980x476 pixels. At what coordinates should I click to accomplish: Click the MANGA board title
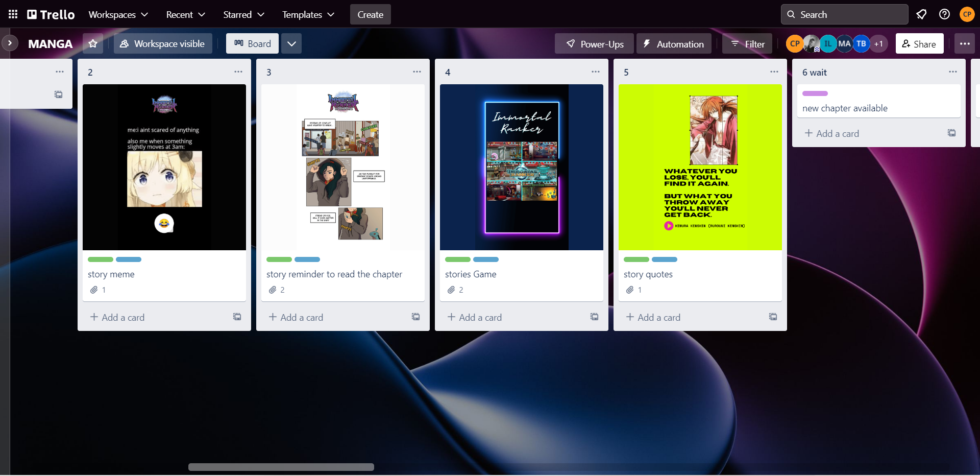(51, 44)
